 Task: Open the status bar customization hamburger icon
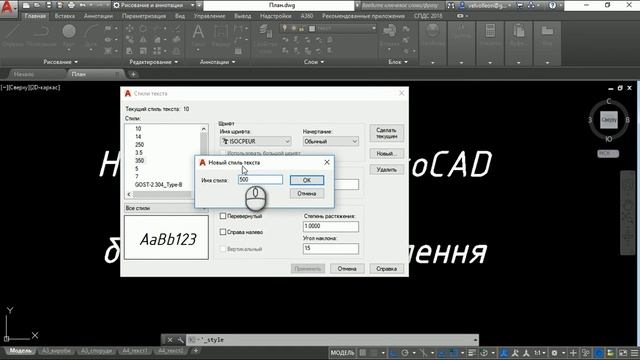point(634,353)
